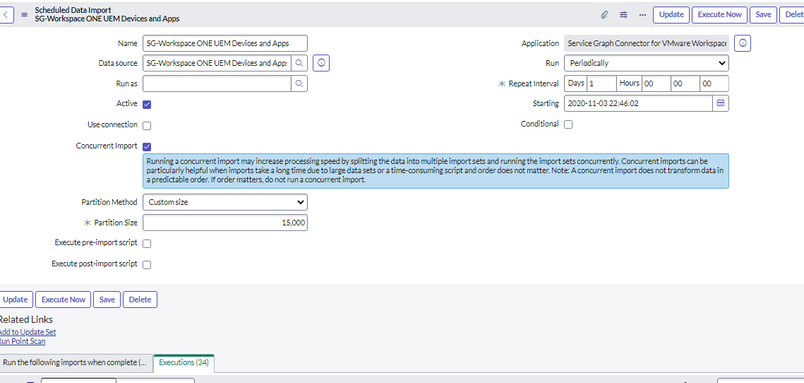Enable the Use connection checkbox
804x383 pixels.
click(x=147, y=125)
